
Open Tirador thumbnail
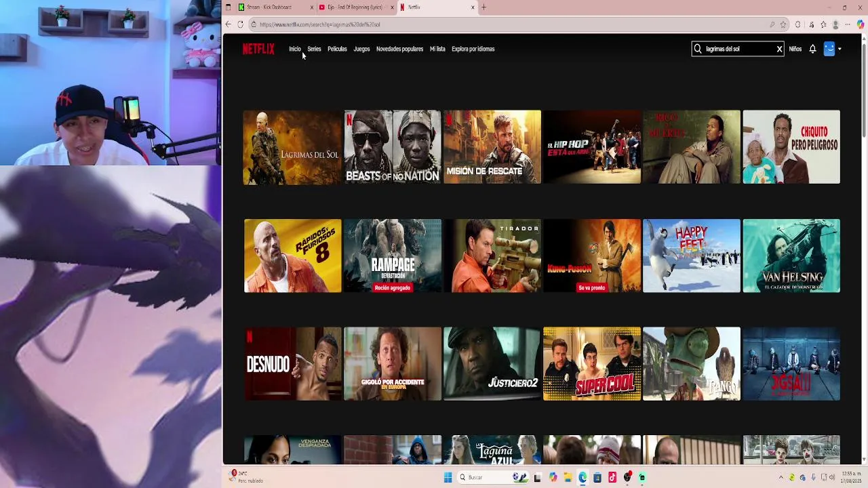click(492, 256)
